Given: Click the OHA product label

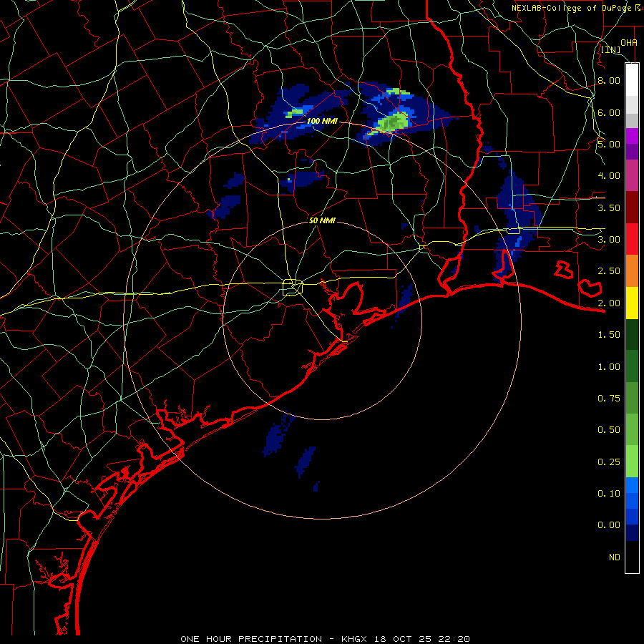Looking at the screenshot, I should pos(629,43).
